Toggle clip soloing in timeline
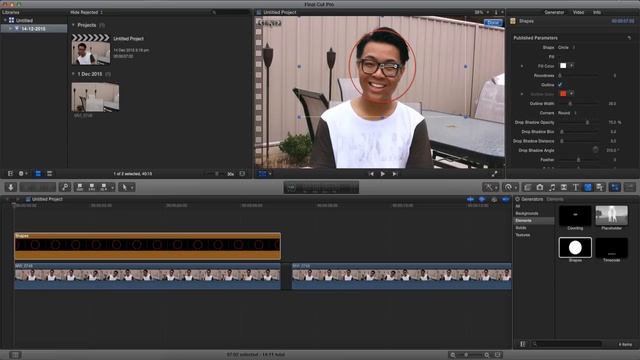 (494, 199)
